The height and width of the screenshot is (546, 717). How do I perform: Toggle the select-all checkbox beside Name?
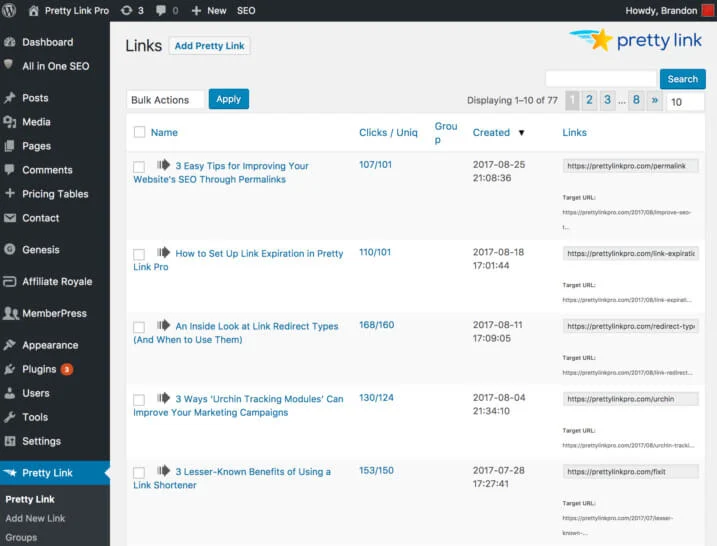(139, 132)
